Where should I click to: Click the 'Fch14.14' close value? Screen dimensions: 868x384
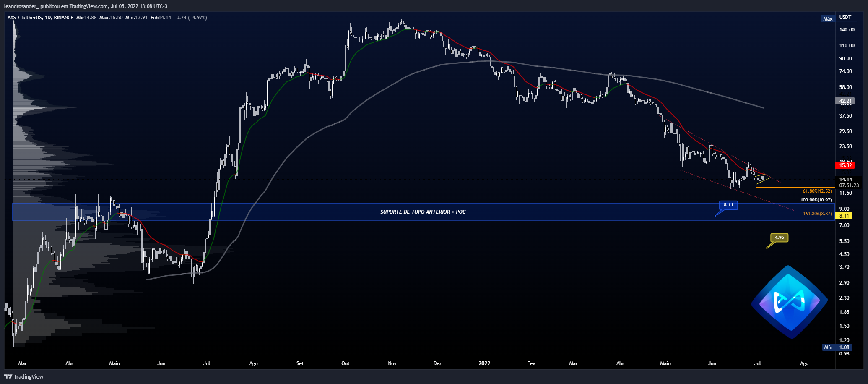(161, 18)
